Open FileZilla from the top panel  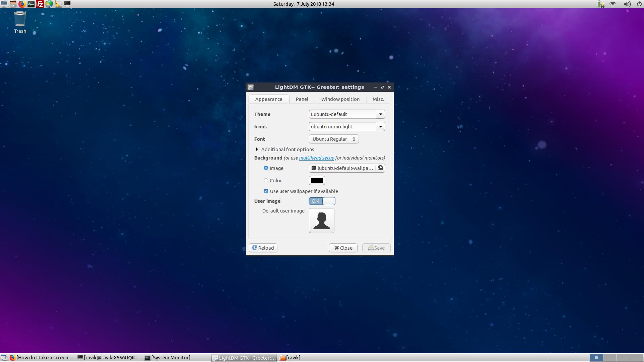tap(40, 4)
